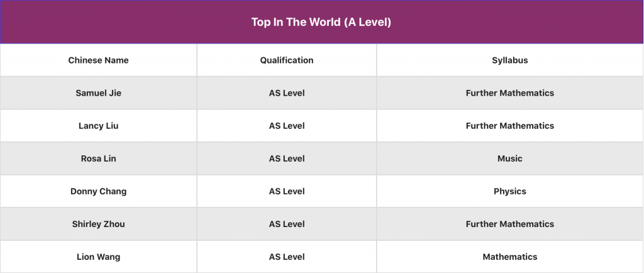This screenshot has height=273, width=644.
Task: Click the Shirley Zhou name cell
Action: point(99,224)
